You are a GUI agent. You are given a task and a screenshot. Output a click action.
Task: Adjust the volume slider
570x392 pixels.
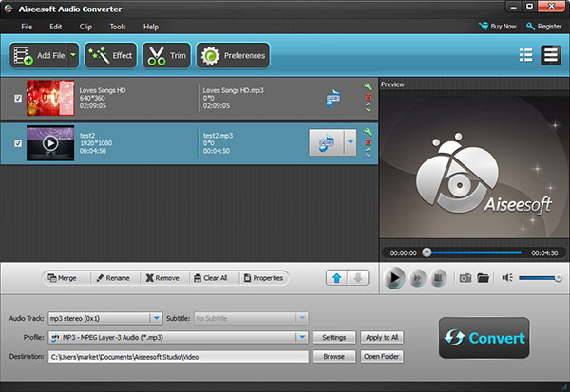[541, 278]
